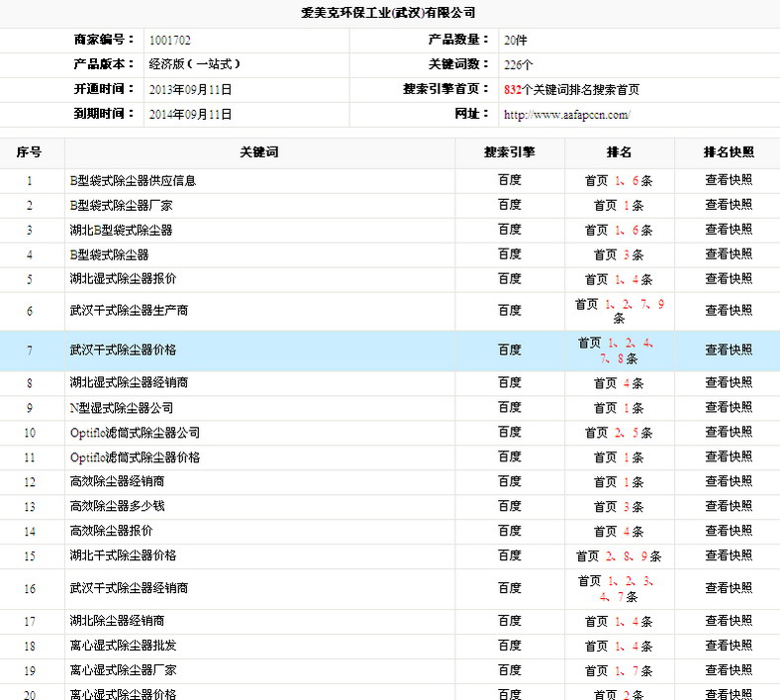This screenshot has width=780, height=700.
Task: Click ranking 首页 2、8、9条 in row 15
Action: pos(619,556)
